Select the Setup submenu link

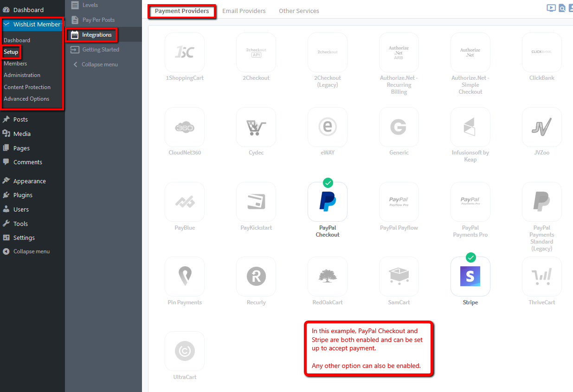coord(11,52)
